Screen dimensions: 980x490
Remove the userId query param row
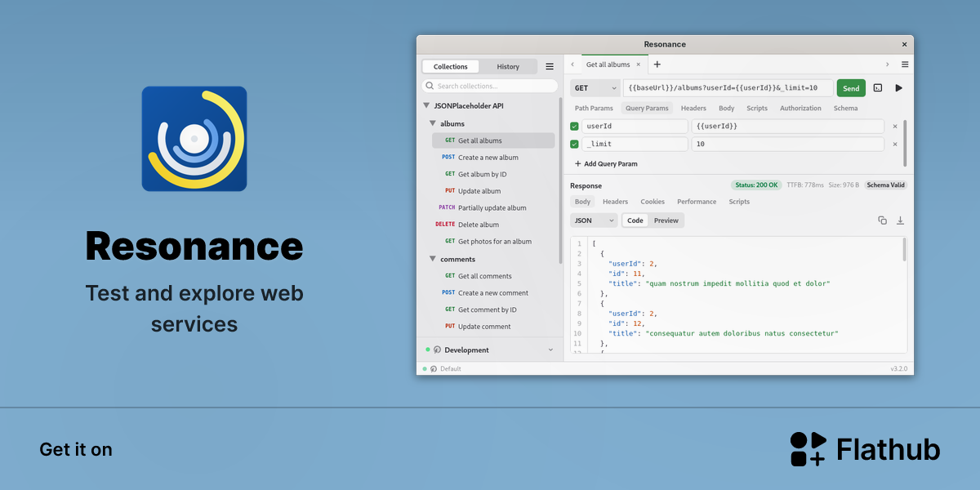895,127
